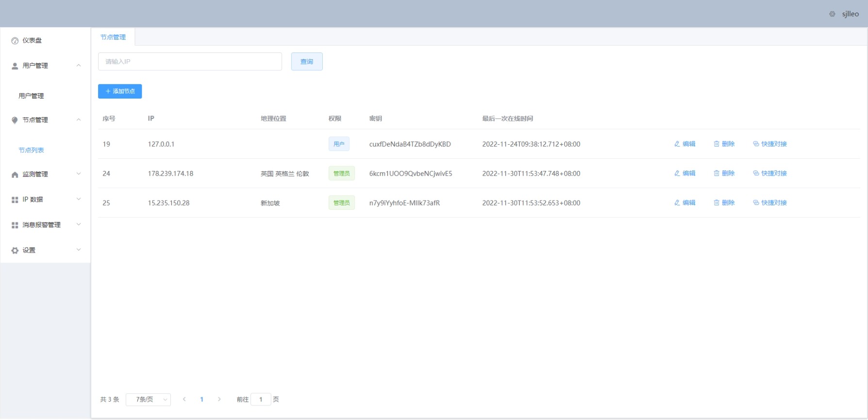Go to next page arrow
This screenshot has height=420, width=868.
tap(219, 399)
